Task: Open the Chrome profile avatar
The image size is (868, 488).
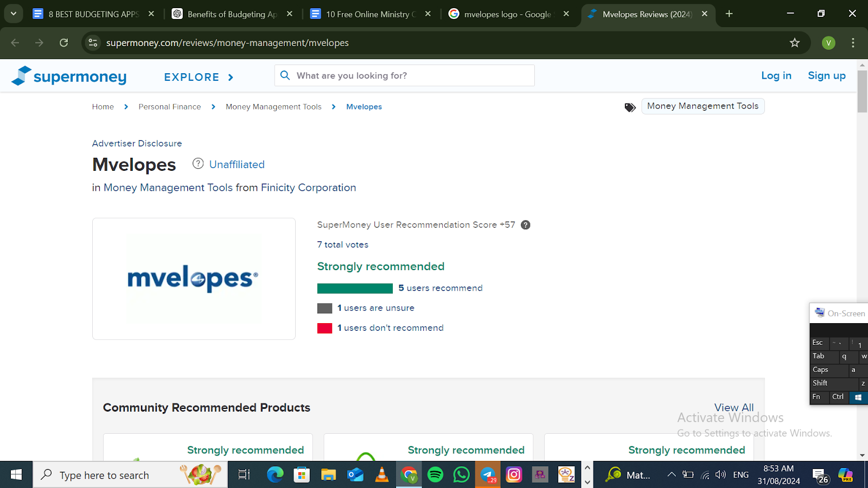Action: click(828, 43)
